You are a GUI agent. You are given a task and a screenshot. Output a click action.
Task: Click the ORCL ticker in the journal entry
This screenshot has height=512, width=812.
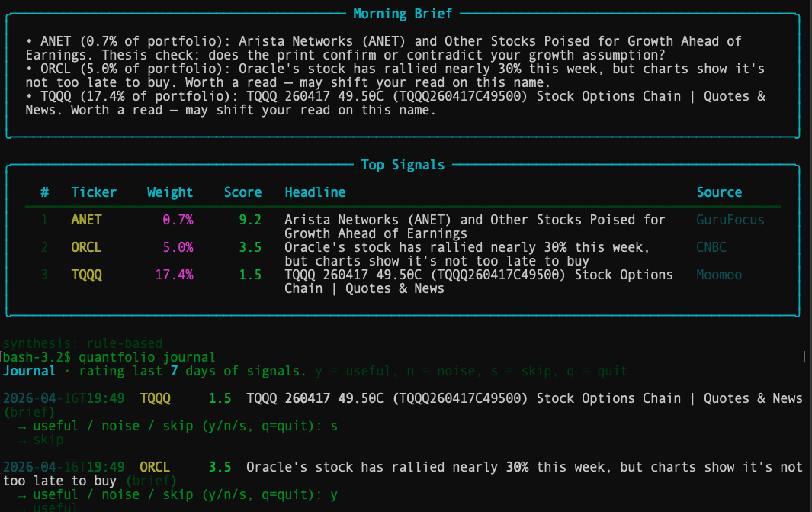tap(155, 467)
